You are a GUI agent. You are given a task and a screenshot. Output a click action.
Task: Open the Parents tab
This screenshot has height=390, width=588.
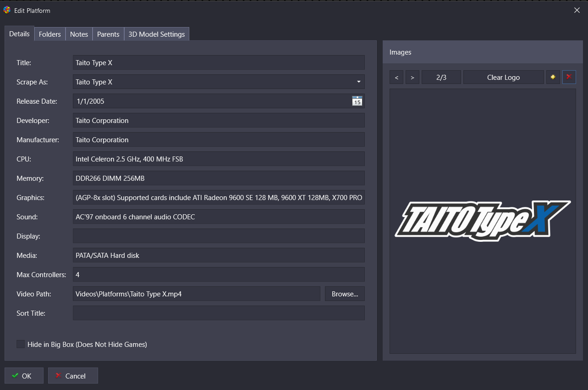point(108,34)
